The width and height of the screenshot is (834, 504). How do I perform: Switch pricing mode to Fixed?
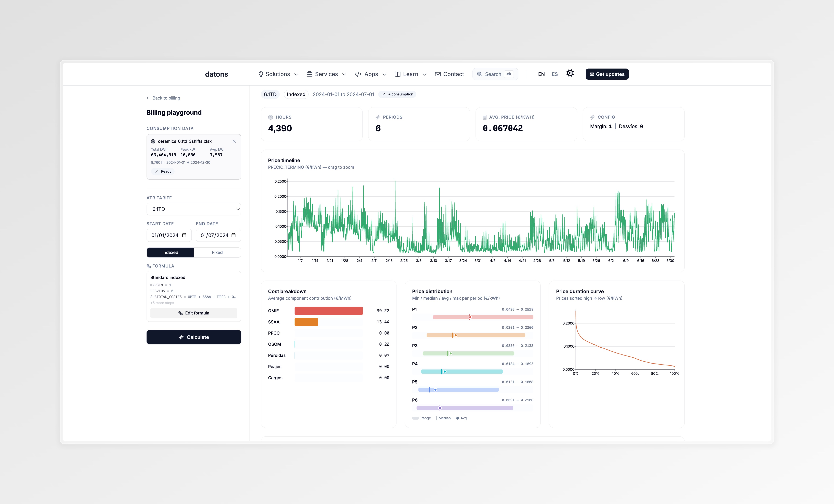point(217,252)
